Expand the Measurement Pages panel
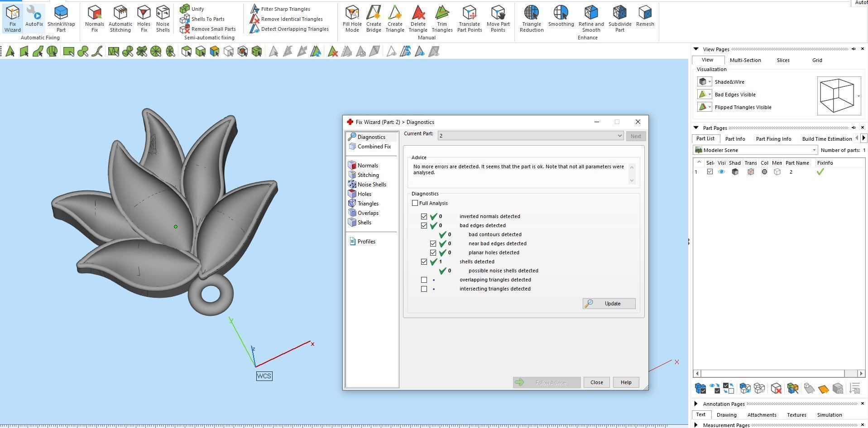 point(696,425)
